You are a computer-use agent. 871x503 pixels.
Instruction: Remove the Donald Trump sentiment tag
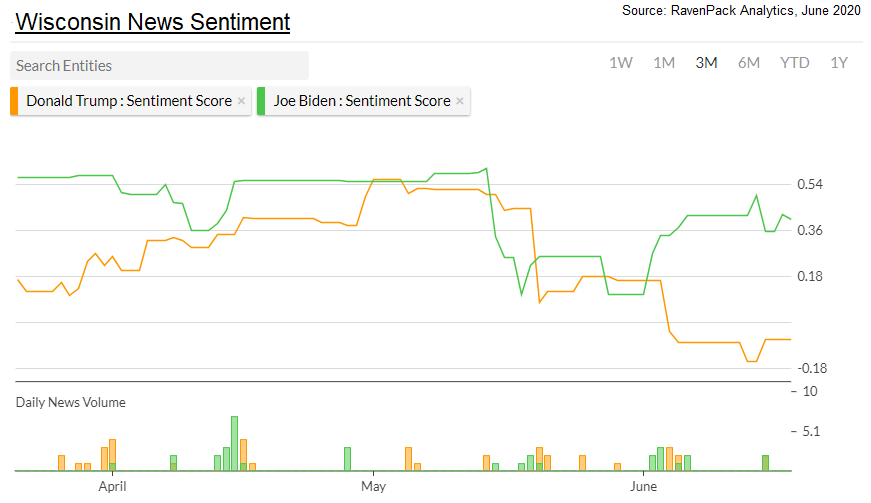point(241,101)
